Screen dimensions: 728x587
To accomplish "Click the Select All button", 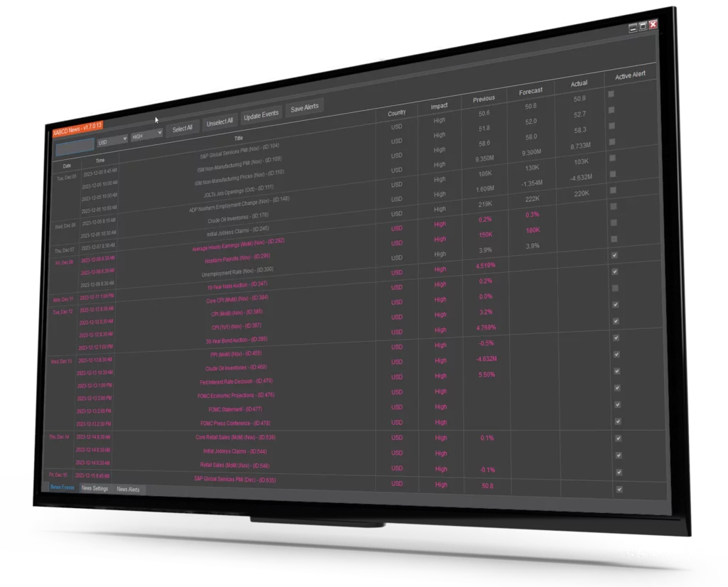I will [183, 129].
